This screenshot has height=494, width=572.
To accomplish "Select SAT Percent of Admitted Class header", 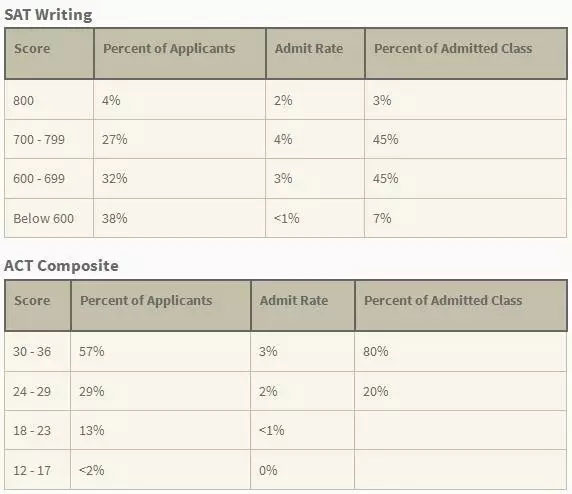I will pos(466,54).
